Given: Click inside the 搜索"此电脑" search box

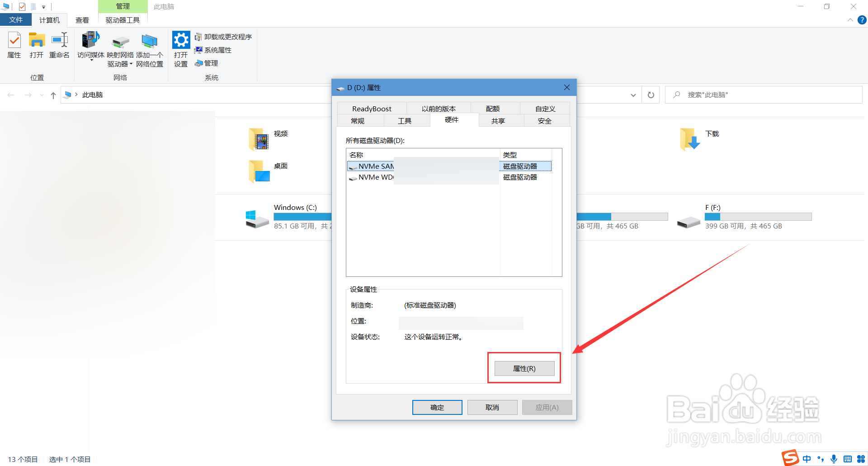Looking at the screenshot, I should pyautogui.click(x=746, y=95).
